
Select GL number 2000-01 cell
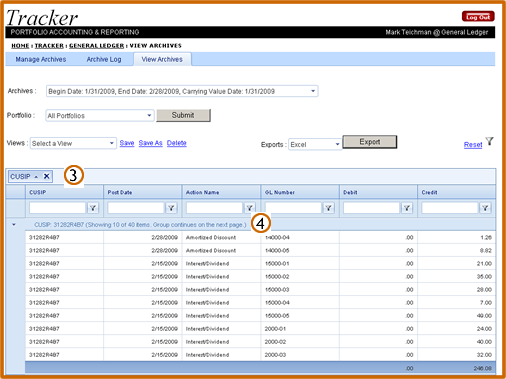(300, 329)
